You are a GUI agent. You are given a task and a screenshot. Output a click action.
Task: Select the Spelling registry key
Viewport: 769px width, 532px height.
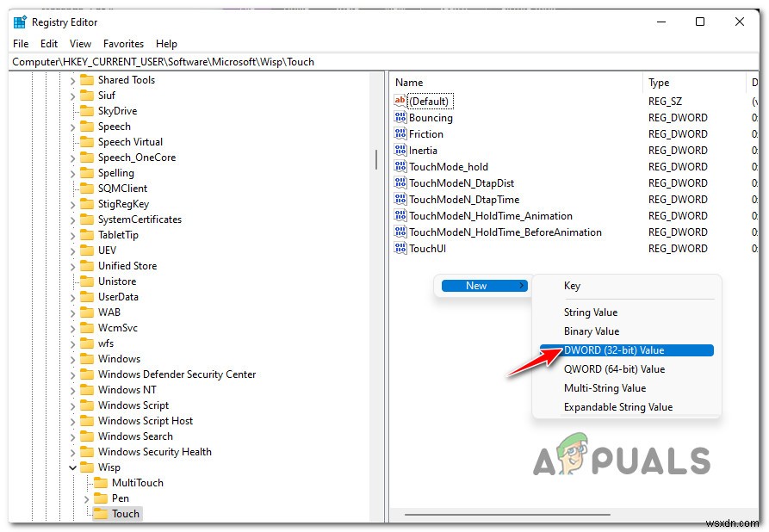point(115,172)
